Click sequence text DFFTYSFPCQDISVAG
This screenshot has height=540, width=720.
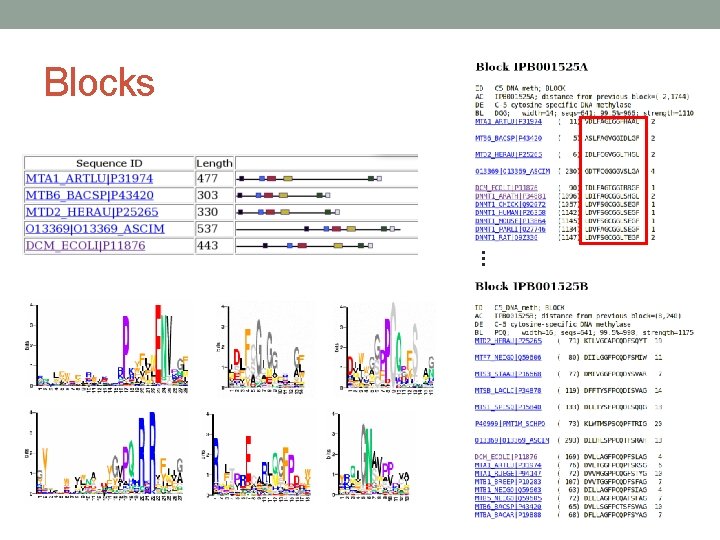pyautogui.click(x=615, y=390)
